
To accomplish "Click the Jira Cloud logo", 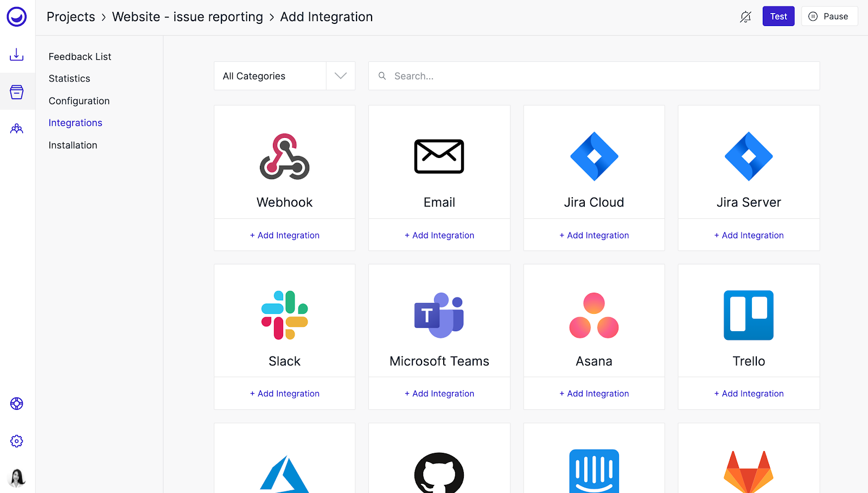I will (594, 156).
